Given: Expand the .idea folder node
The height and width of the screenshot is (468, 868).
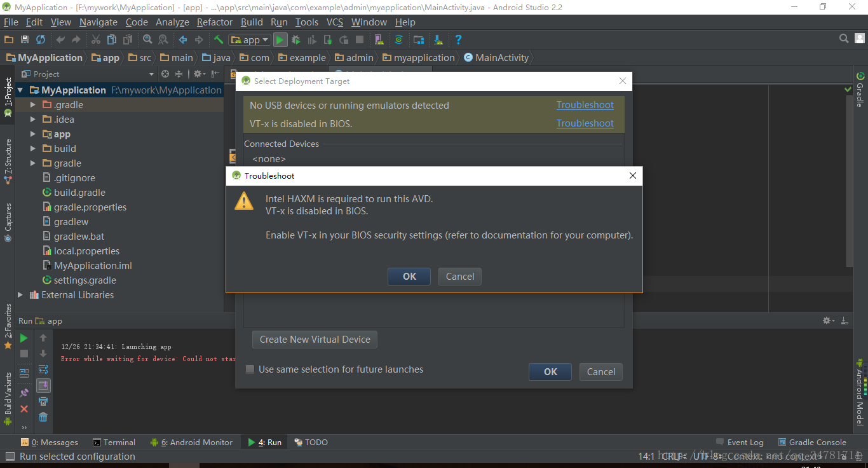Looking at the screenshot, I should click(33, 120).
